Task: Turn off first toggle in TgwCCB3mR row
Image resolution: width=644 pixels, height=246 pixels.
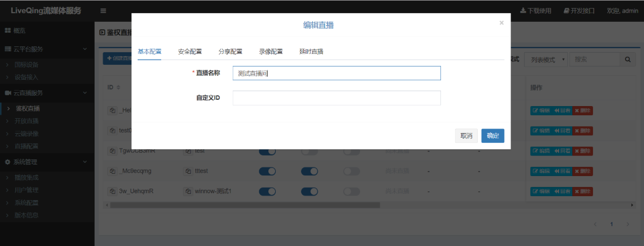Action: pos(267,151)
